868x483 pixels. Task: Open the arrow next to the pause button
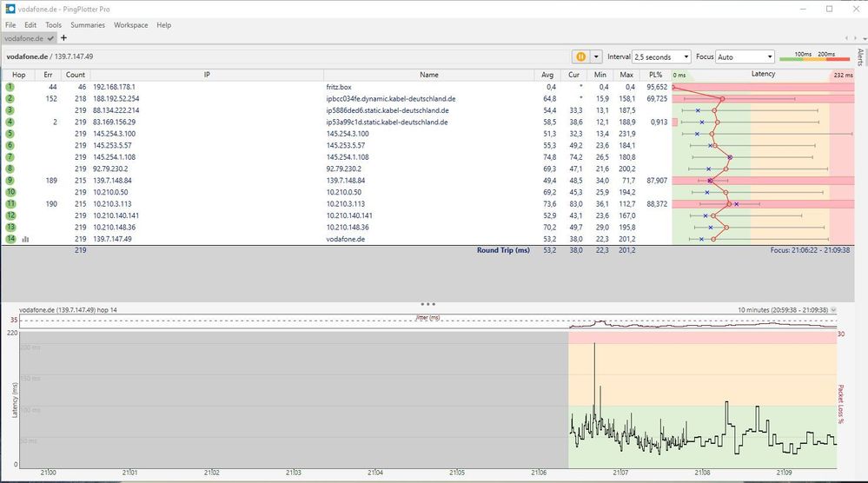pos(596,56)
